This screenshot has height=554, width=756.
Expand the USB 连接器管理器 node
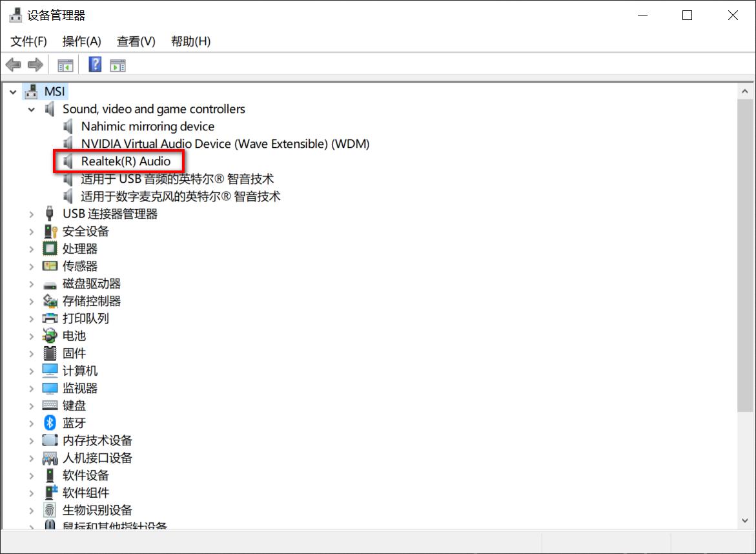tap(30, 214)
